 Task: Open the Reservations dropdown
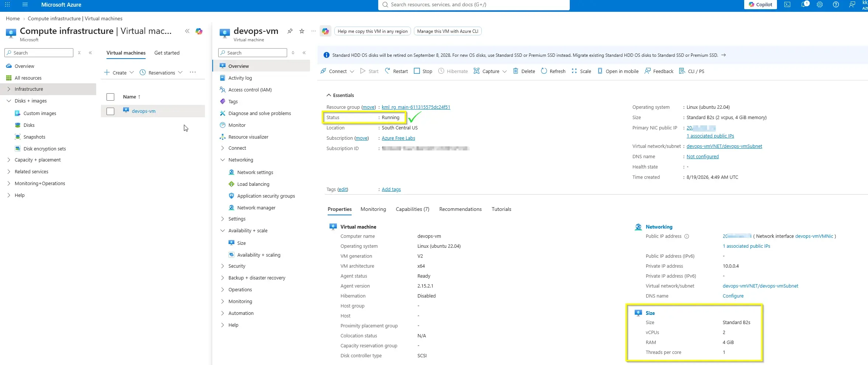coord(161,73)
